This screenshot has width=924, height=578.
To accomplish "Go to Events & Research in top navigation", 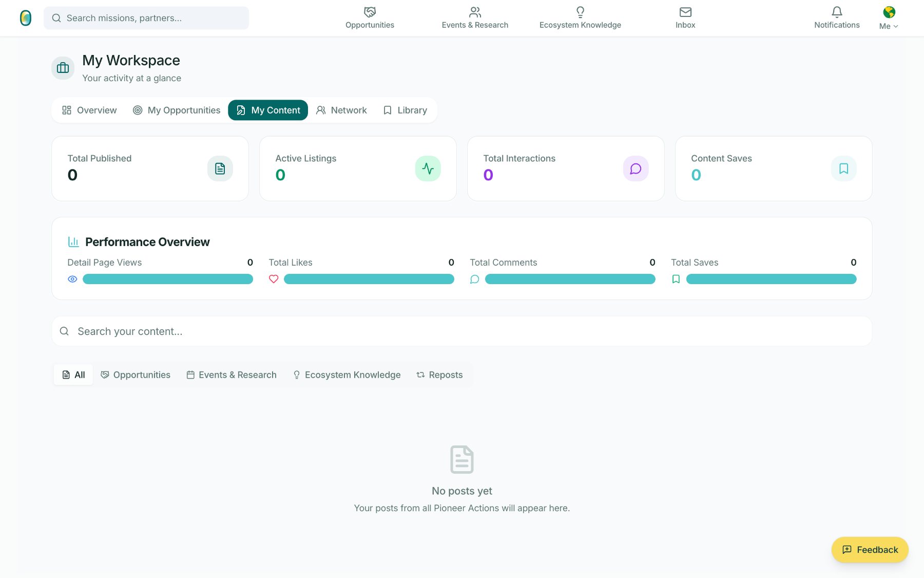I will click(x=475, y=18).
